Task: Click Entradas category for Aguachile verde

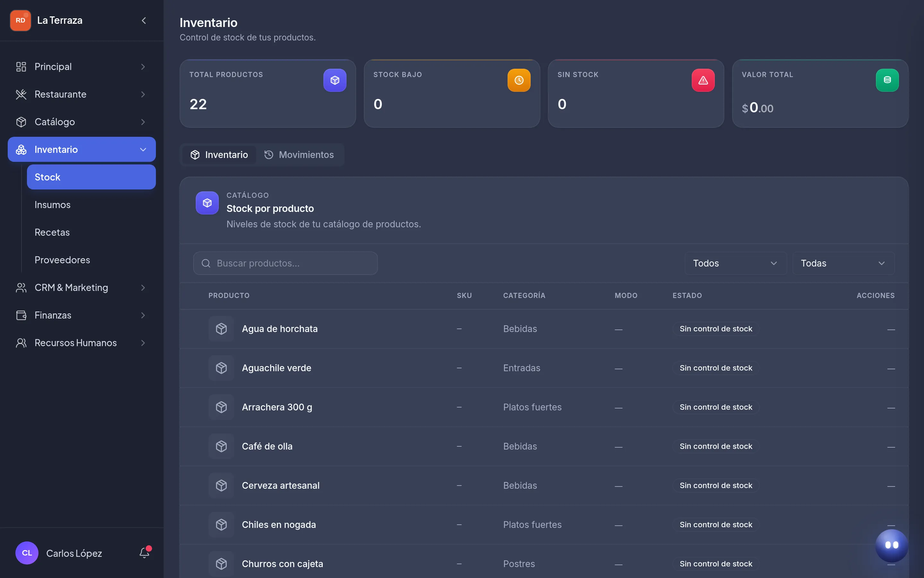Action: click(522, 368)
